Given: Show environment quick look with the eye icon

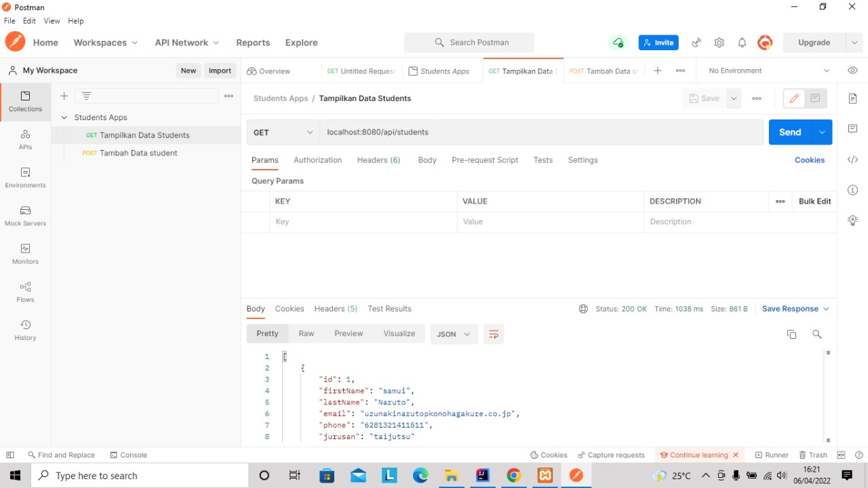Looking at the screenshot, I should click(x=852, y=70).
